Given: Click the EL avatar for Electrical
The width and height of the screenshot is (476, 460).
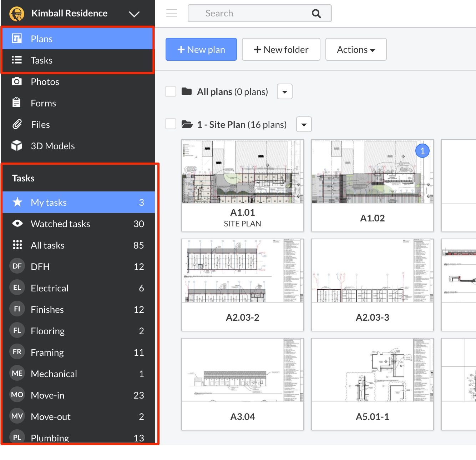Looking at the screenshot, I should 17,288.
